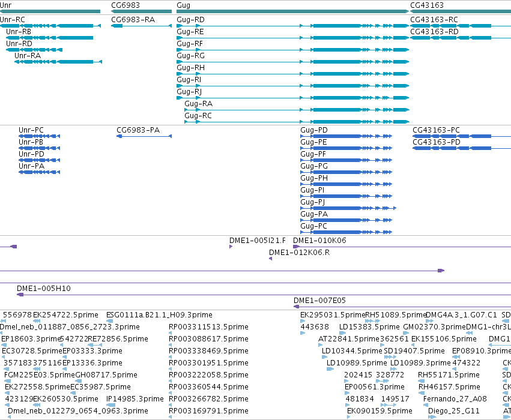Click the Unr-RC transcript label

[x=13, y=20]
